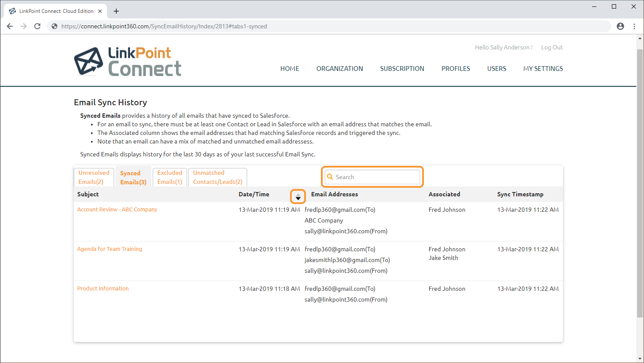Viewport: 644px width, 363px height.
Task: Select the Synced Emails(3) tab
Action: click(x=133, y=177)
